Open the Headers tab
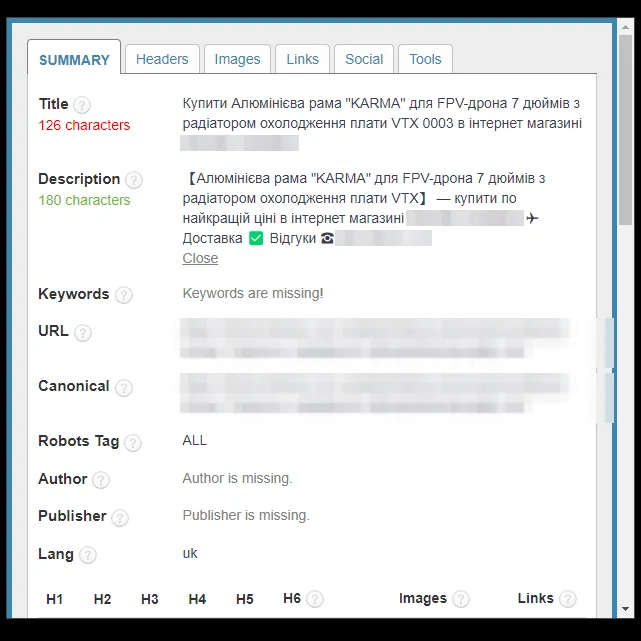Viewport: 641px width, 641px height. (x=162, y=59)
